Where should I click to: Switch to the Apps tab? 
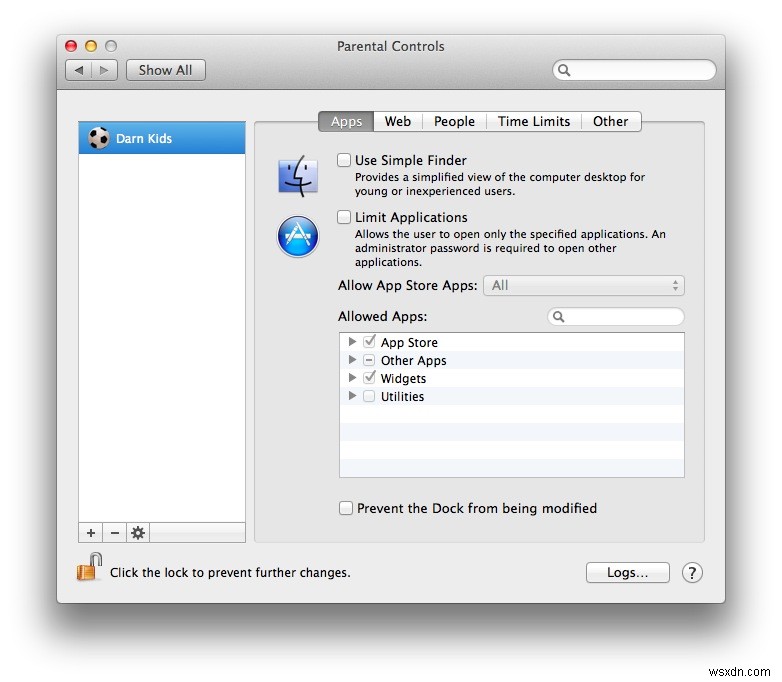pos(346,121)
